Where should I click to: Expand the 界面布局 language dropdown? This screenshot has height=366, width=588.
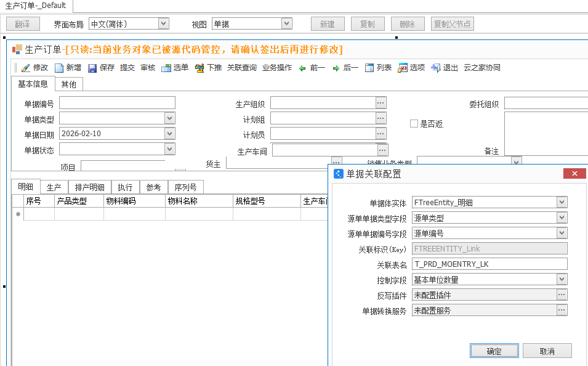pos(163,24)
